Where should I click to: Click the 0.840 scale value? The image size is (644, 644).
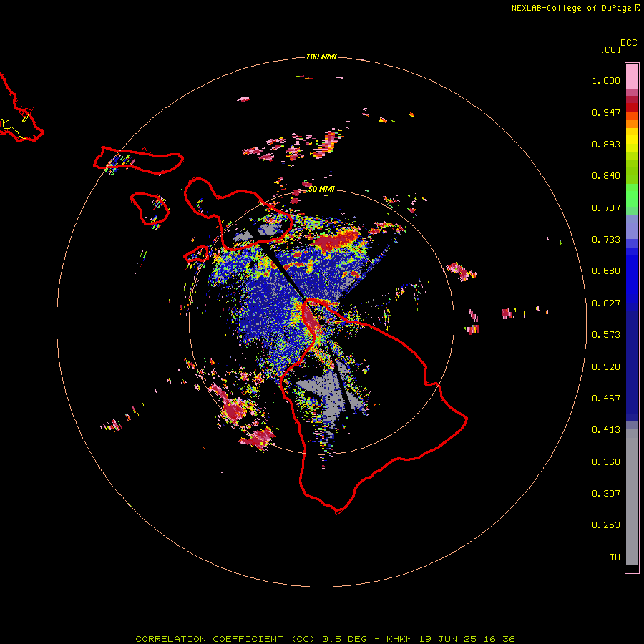(x=606, y=176)
